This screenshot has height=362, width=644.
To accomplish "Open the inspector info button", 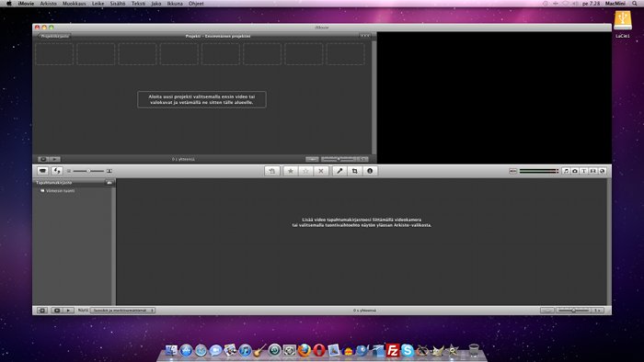I will click(370, 171).
